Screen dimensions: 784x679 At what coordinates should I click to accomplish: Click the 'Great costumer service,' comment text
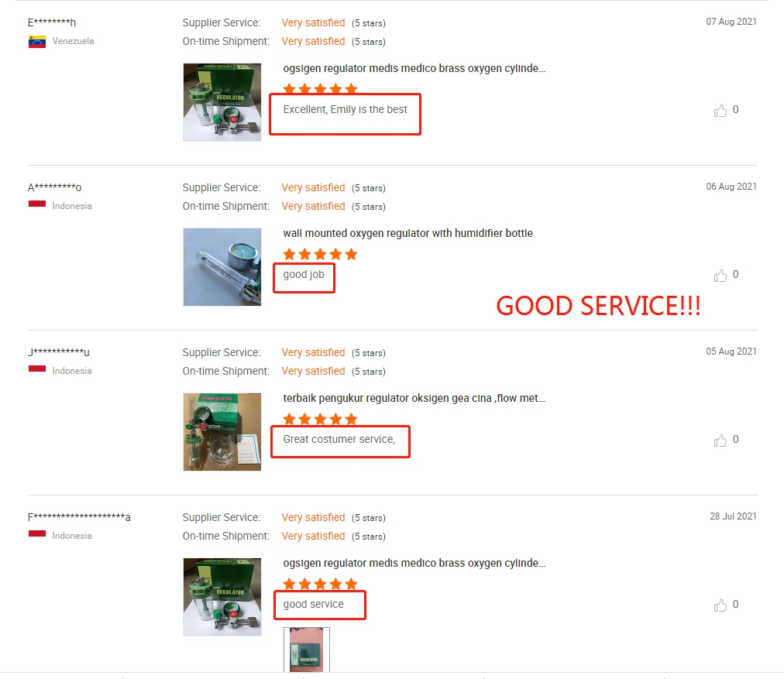coord(339,439)
